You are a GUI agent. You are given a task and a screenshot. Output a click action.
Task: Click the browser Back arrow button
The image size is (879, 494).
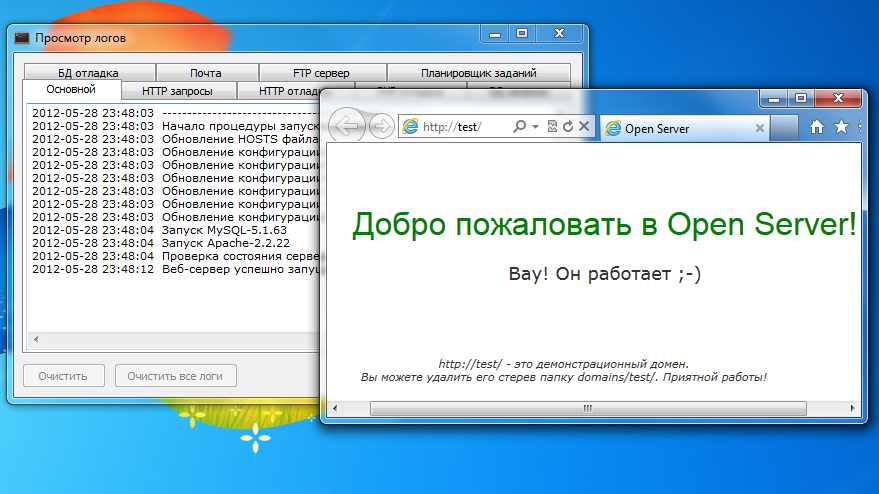[346, 127]
